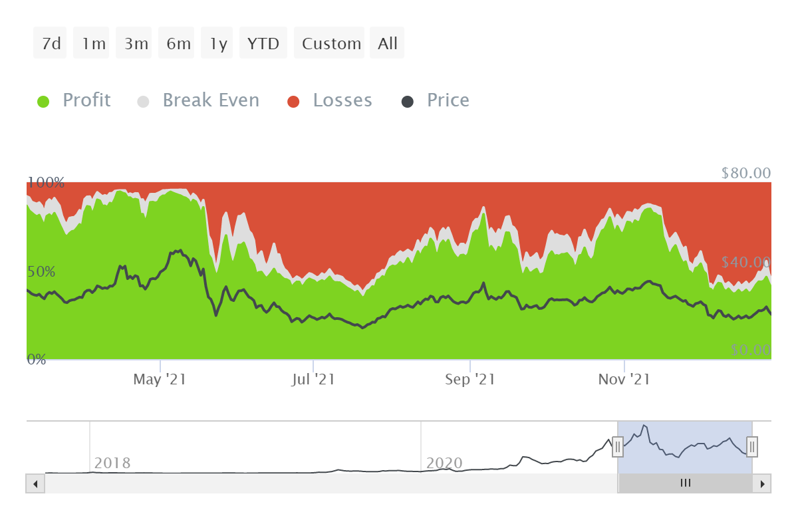The width and height of the screenshot is (798, 532).
Task: Click the Losses legend label
Action: [342, 100]
